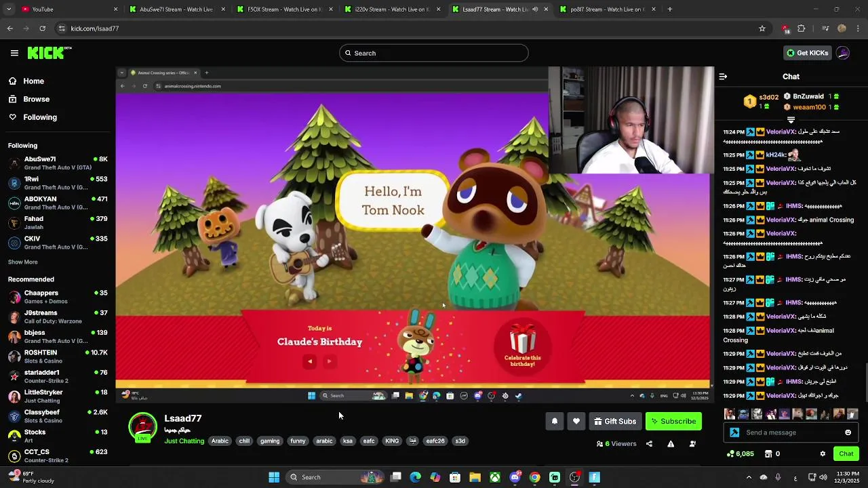This screenshot has width=868, height=488.
Task: Select the funny tag
Action: 298,441
